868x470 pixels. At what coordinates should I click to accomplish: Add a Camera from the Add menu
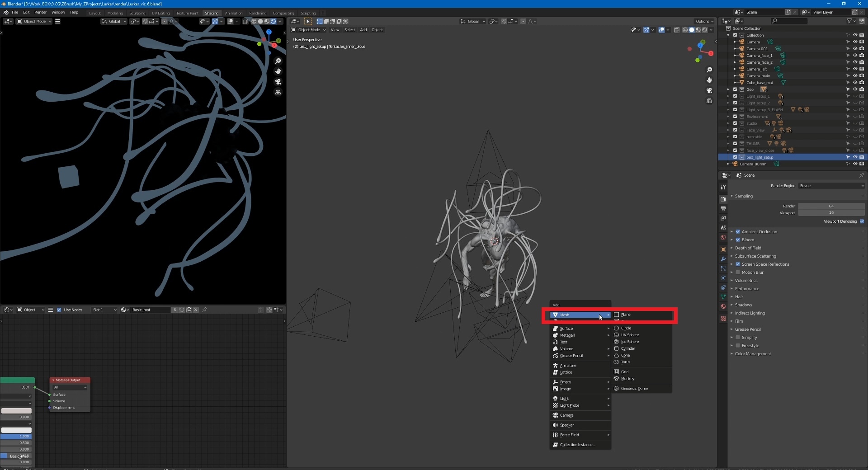coord(566,415)
